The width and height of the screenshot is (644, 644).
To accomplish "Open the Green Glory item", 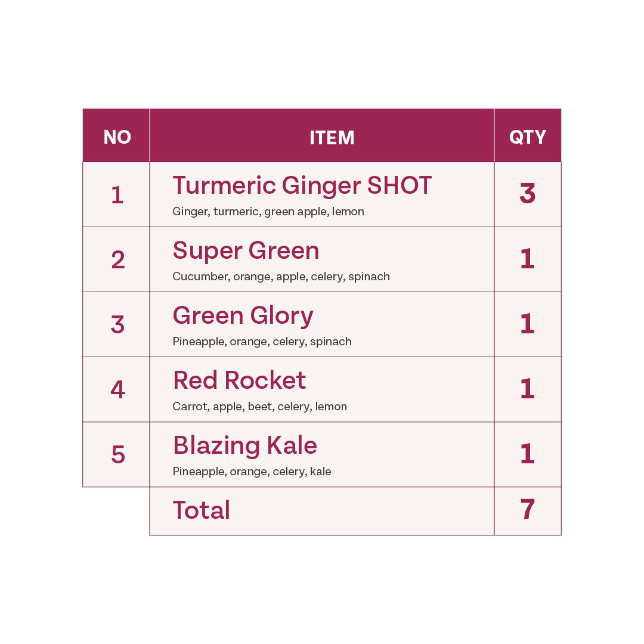I will click(x=243, y=316).
